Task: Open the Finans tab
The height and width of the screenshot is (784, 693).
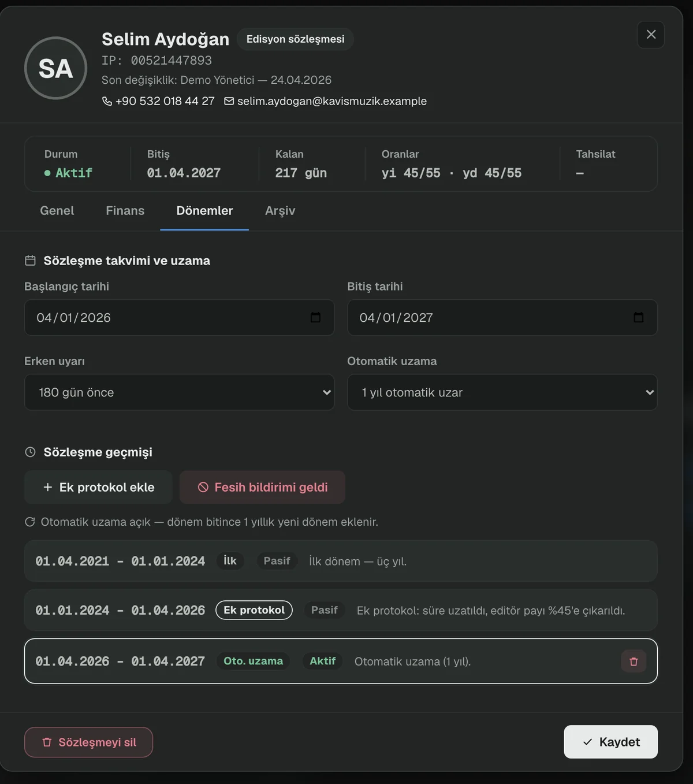Action: pos(125,211)
